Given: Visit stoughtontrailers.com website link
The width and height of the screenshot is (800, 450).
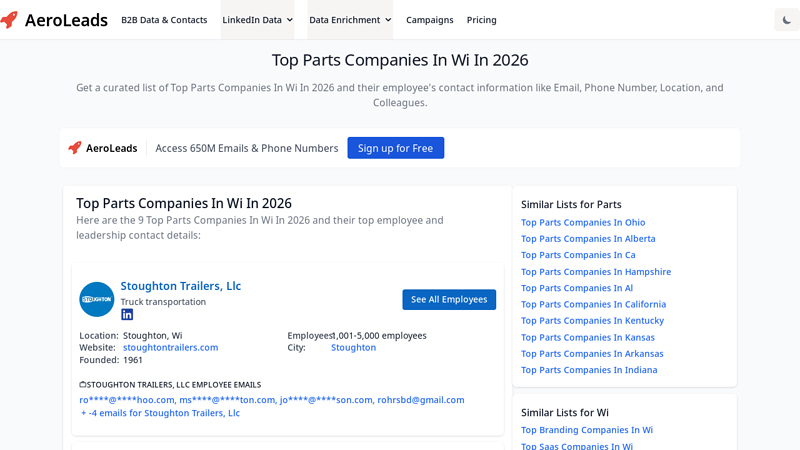Looking at the screenshot, I should (x=170, y=347).
